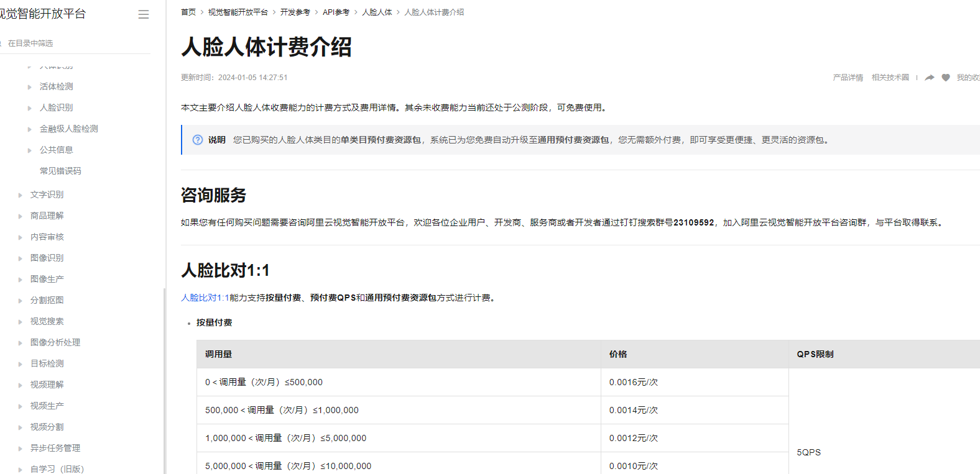This screenshot has width=980, height=474.
Task: Open 视觉智能开放平台 breadcrumb link
Action: (x=238, y=12)
